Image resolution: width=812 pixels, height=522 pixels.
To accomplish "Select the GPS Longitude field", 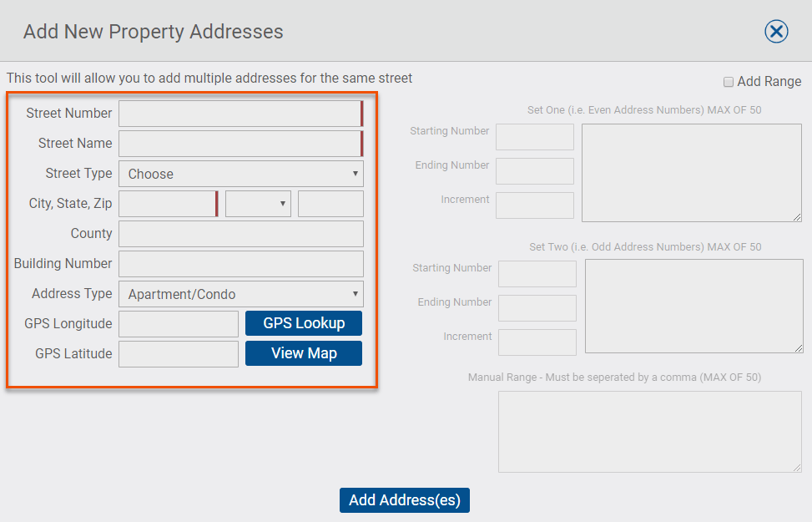I will point(178,323).
